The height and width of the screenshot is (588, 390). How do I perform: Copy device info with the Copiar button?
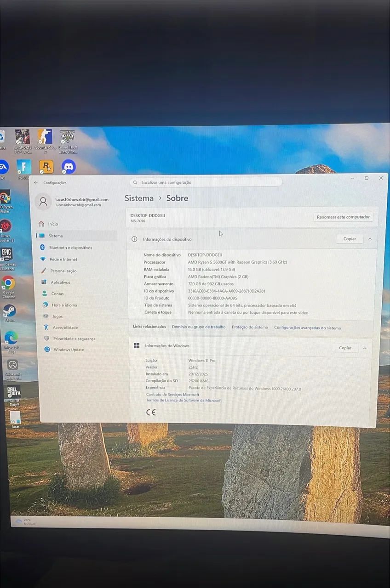(x=350, y=239)
